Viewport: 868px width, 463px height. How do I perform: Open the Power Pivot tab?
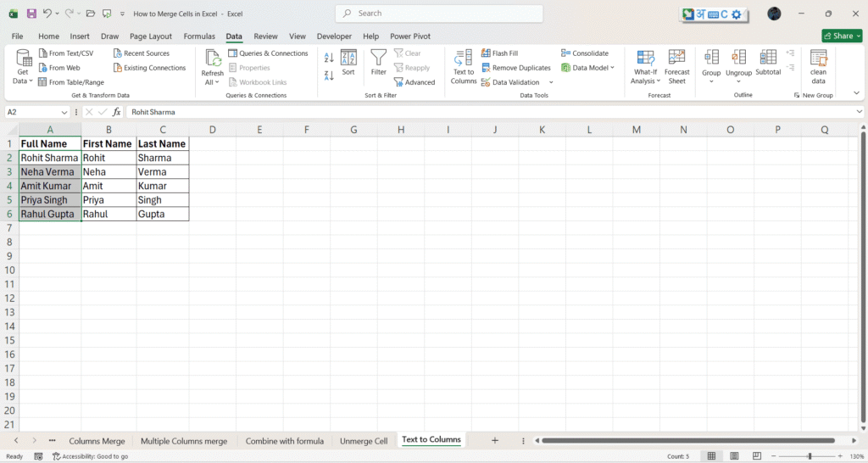(x=410, y=36)
